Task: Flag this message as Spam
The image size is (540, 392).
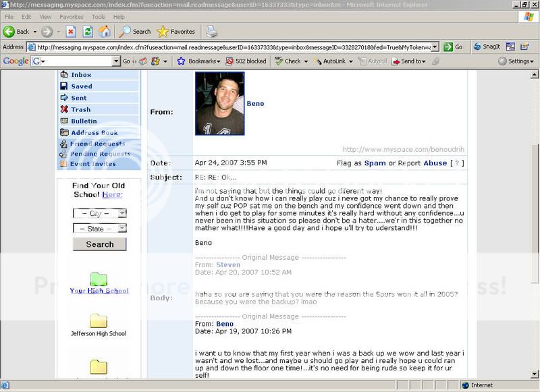Action: pyautogui.click(x=375, y=163)
